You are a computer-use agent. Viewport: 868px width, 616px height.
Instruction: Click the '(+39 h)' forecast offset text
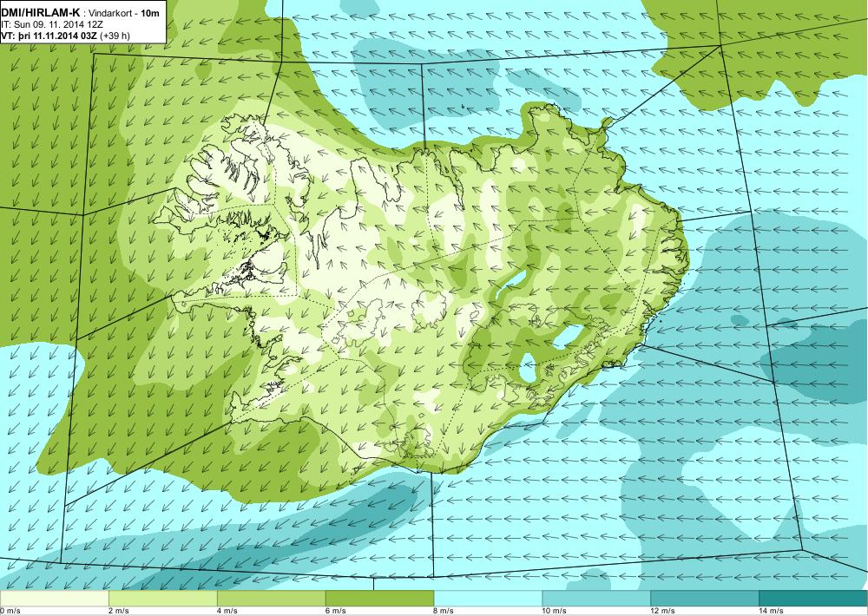115,36
